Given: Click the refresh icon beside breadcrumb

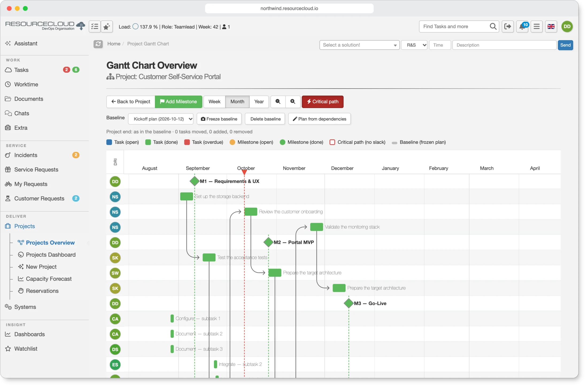Looking at the screenshot, I should 98,44.
